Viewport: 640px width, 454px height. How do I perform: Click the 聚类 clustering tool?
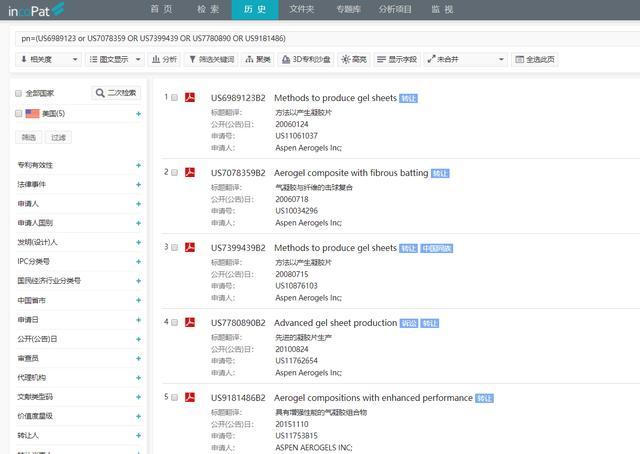tap(258, 60)
